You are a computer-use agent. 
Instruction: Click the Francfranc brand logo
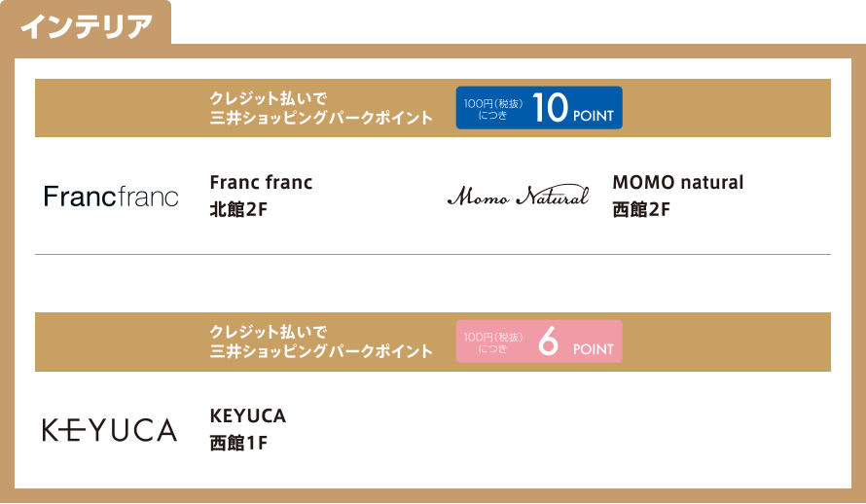(x=111, y=197)
